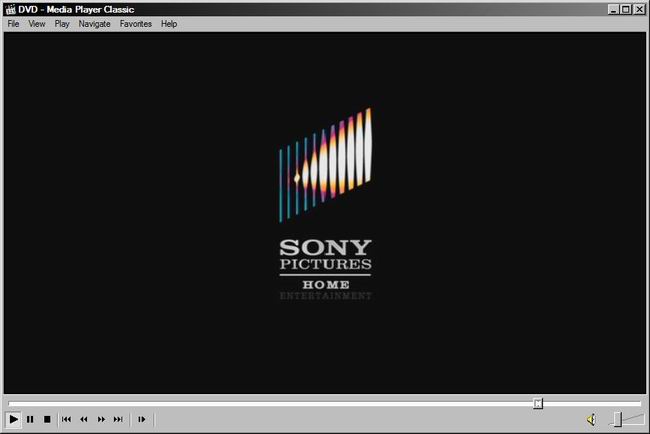Click the seek bar position thumb
Image resolution: width=650 pixels, height=434 pixels.
(538, 403)
